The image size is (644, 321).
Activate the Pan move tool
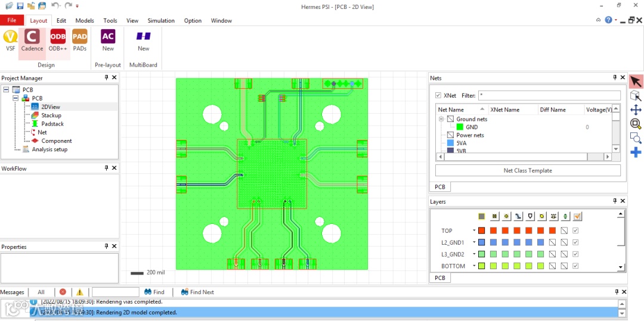point(636,110)
